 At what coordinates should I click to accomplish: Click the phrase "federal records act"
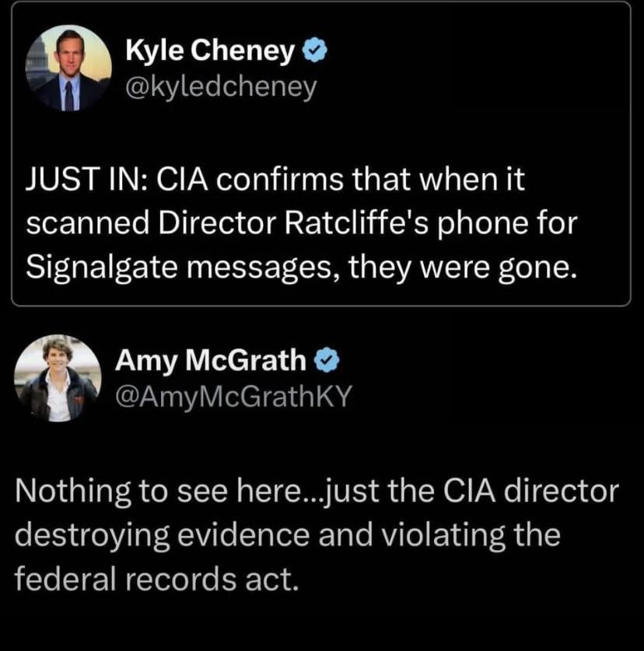pyautogui.click(x=156, y=579)
